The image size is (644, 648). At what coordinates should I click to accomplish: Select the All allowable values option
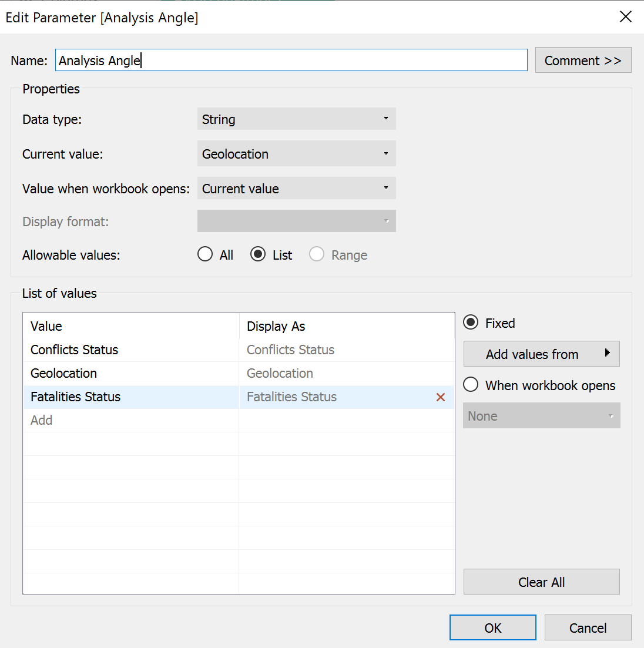tap(205, 254)
